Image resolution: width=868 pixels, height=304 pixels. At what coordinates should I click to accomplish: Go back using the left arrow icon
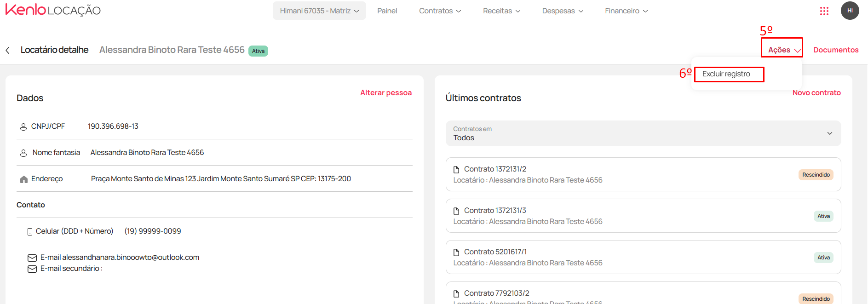(7, 50)
